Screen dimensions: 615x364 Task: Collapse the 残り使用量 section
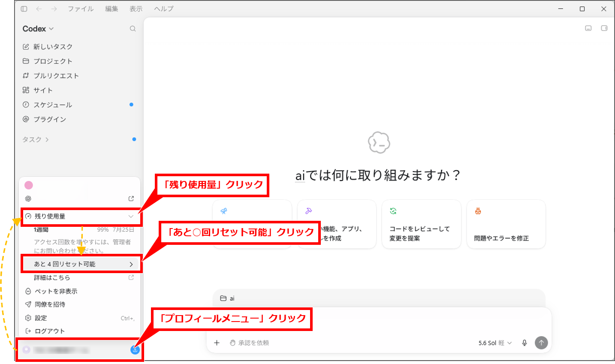(80, 217)
